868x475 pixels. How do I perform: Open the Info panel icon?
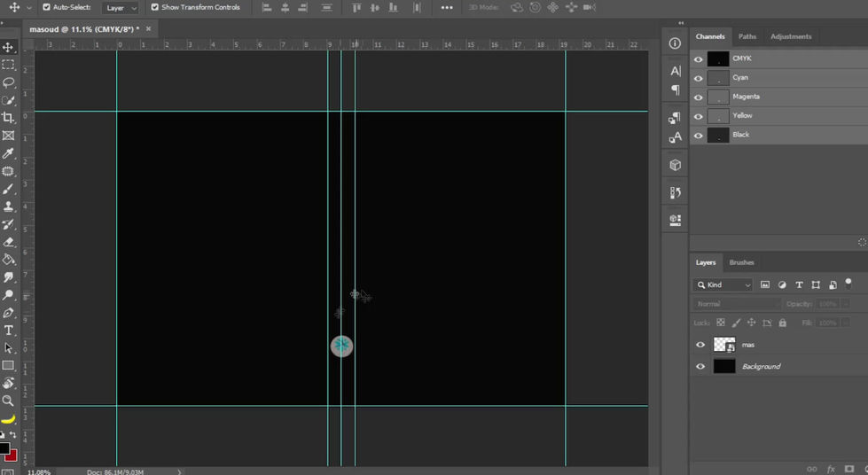(675, 43)
